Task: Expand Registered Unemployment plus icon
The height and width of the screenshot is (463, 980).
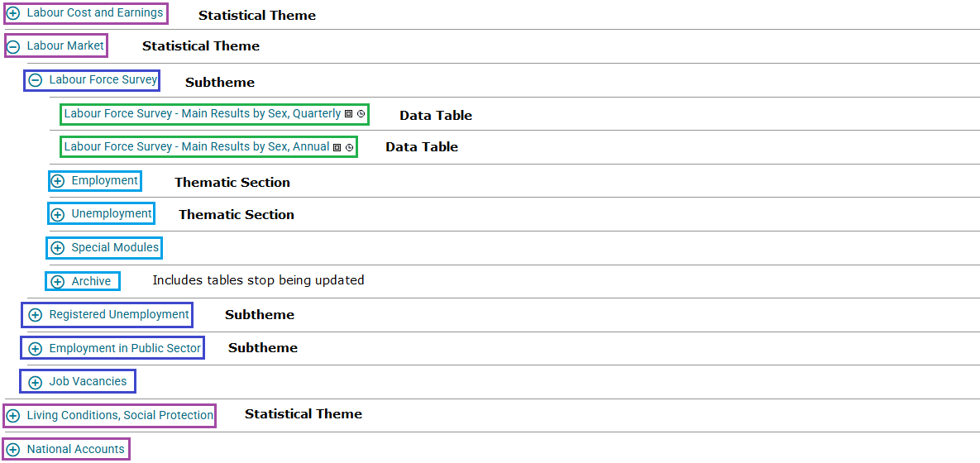Action: click(36, 315)
